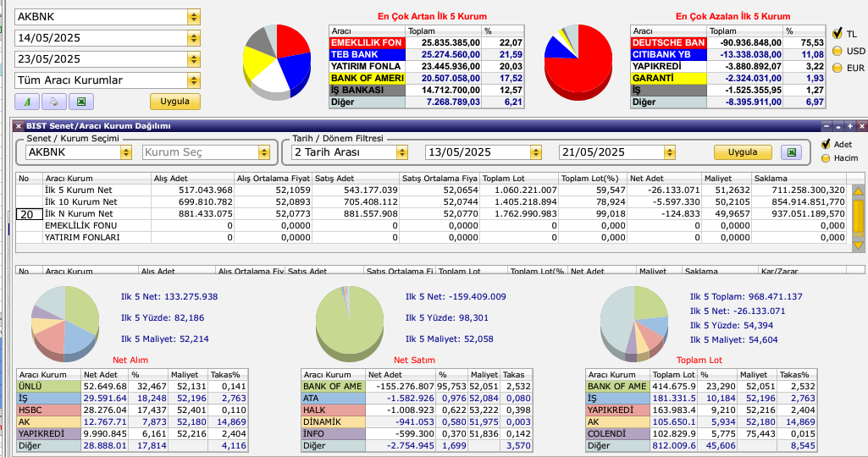This screenshot has width=868, height=457.
Task: Click the Takas header in Net Satım table
Action: pos(516,375)
